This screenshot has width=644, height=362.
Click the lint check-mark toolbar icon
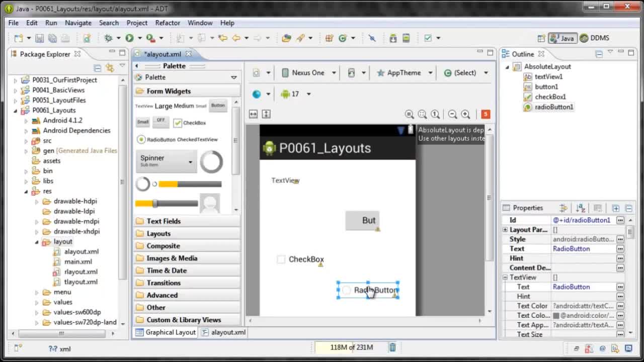(428, 38)
